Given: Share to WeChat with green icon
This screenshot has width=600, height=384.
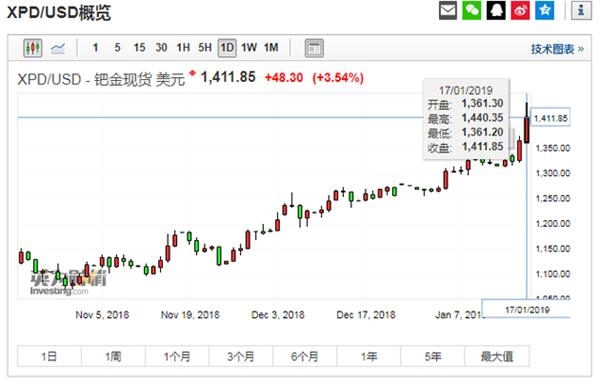Looking at the screenshot, I should coord(472,10).
